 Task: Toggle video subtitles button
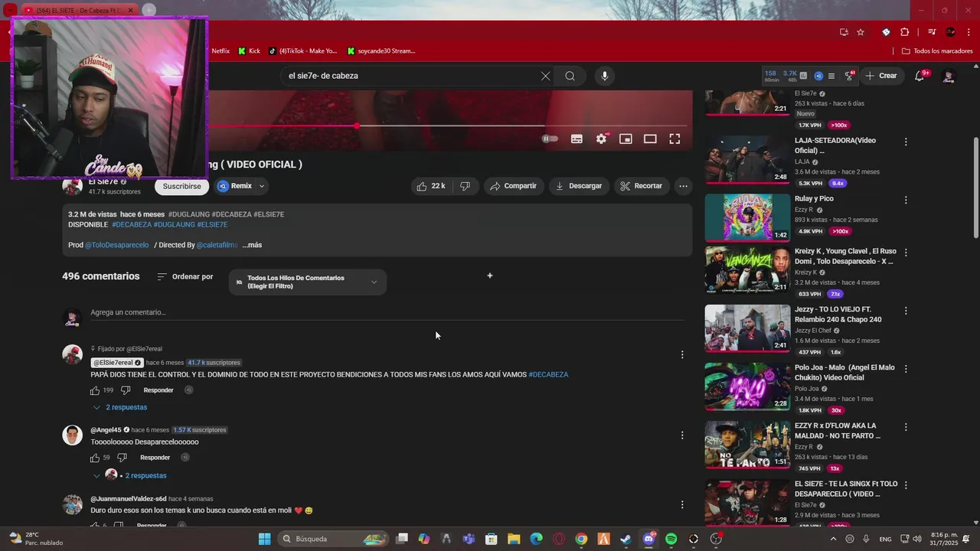[x=577, y=139]
